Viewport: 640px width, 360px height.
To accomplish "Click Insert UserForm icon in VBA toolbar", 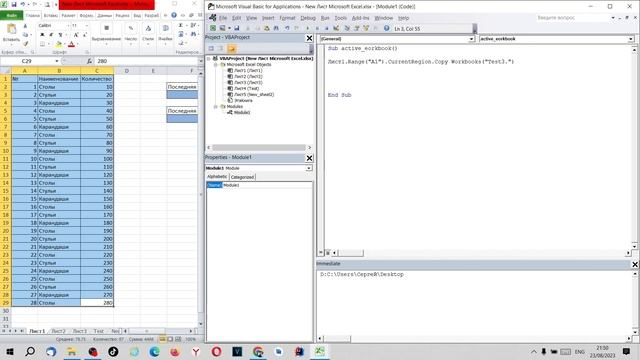I will (x=222, y=28).
